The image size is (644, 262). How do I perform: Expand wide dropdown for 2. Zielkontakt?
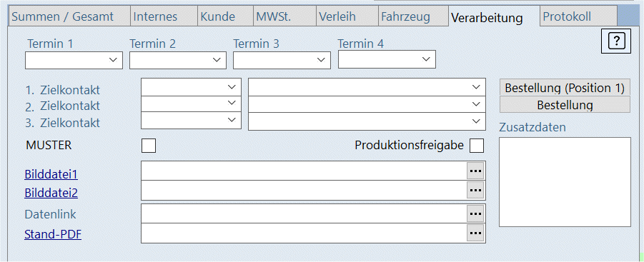coord(367,104)
